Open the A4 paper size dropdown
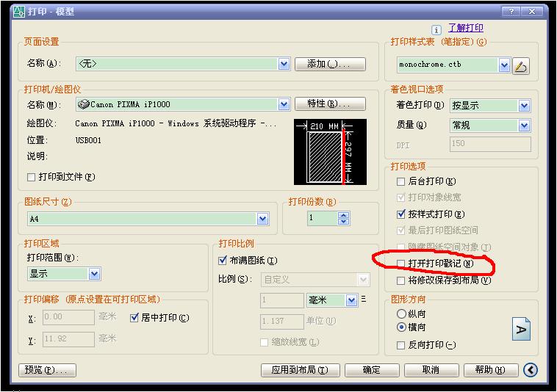The image size is (557, 392). click(x=262, y=219)
